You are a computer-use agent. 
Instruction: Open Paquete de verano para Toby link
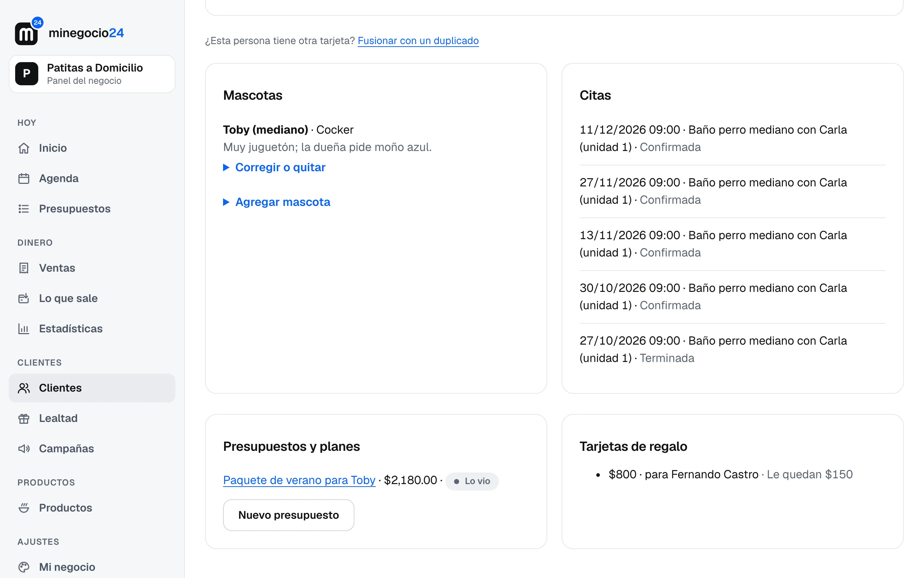coord(299,480)
